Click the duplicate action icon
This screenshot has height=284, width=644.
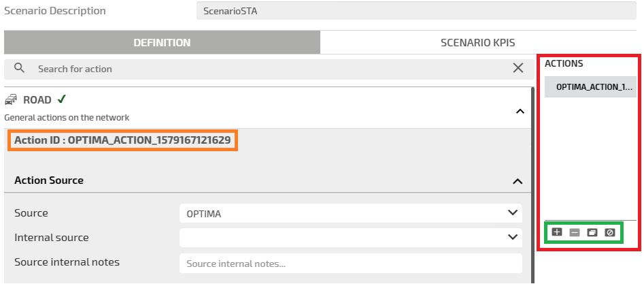pos(592,232)
